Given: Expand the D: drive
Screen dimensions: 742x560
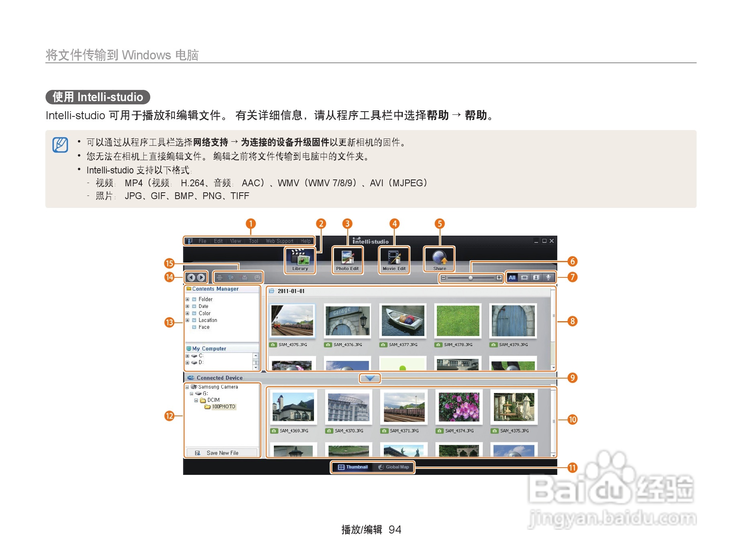Looking at the screenshot, I should click(187, 363).
